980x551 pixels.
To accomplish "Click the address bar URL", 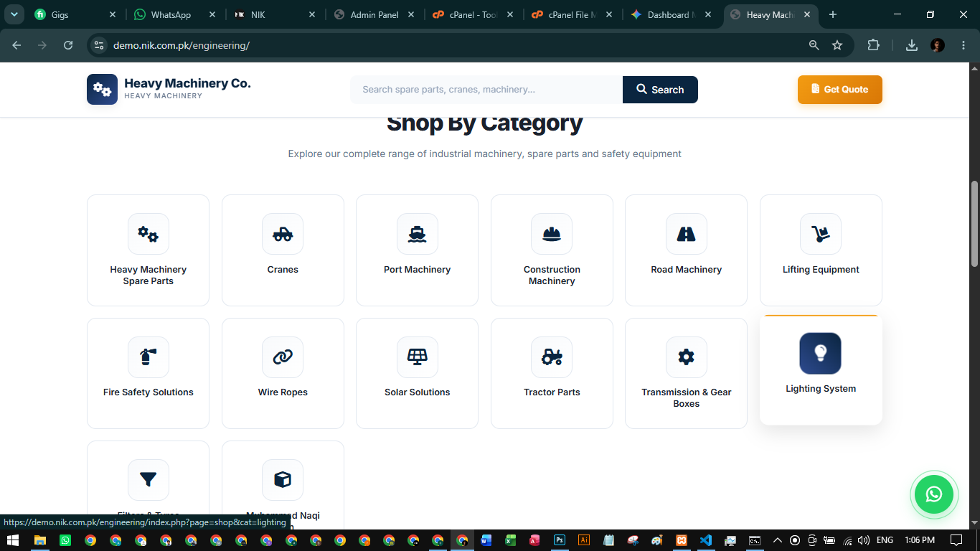I will click(x=182, y=45).
